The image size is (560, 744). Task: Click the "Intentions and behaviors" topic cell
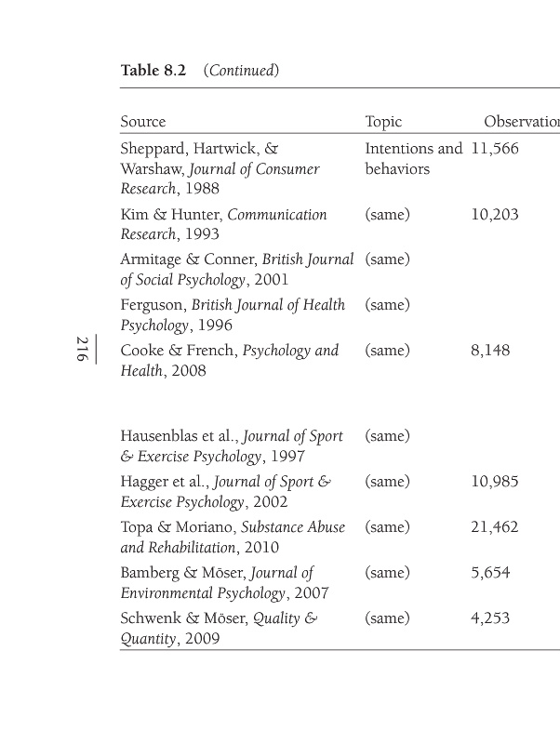tap(413, 159)
